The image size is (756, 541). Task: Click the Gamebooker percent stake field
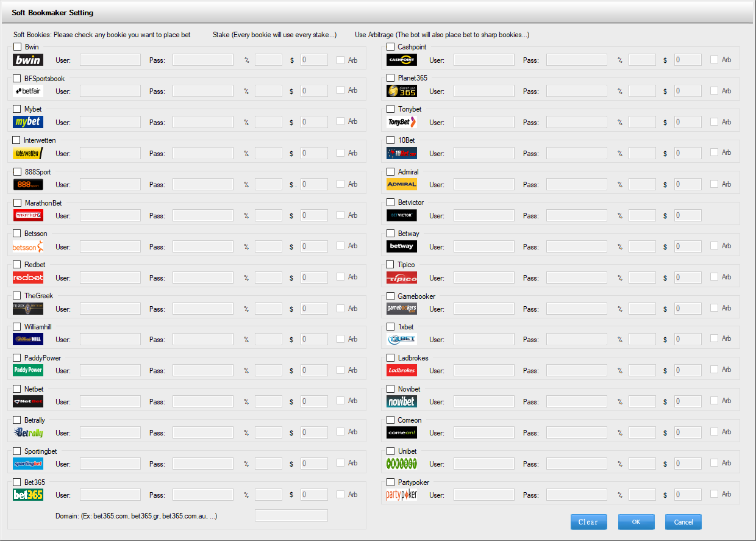pos(642,309)
